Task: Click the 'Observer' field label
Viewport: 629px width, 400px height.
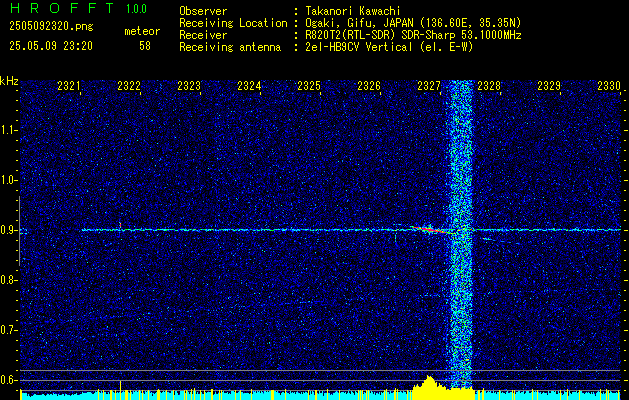Action: 203,11
